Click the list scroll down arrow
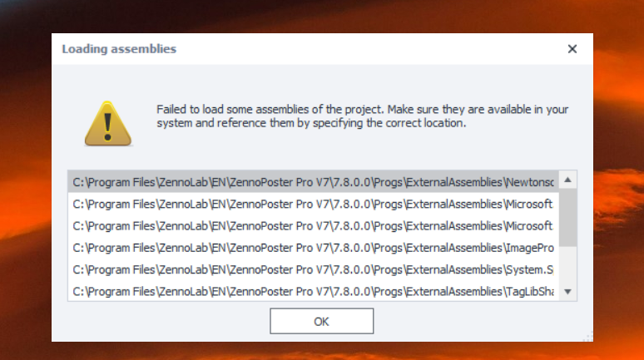Viewport: 644px width, 360px height. [568, 292]
